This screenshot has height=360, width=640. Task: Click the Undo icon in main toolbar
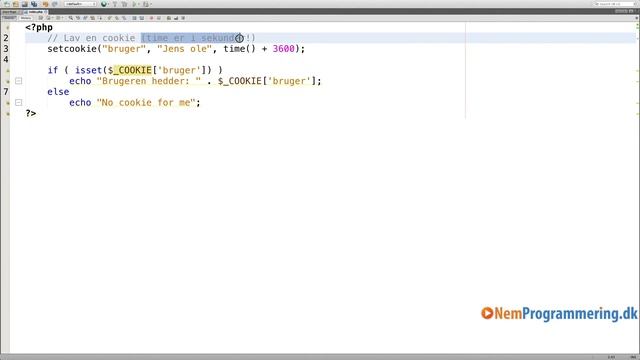(x=45, y=4)
